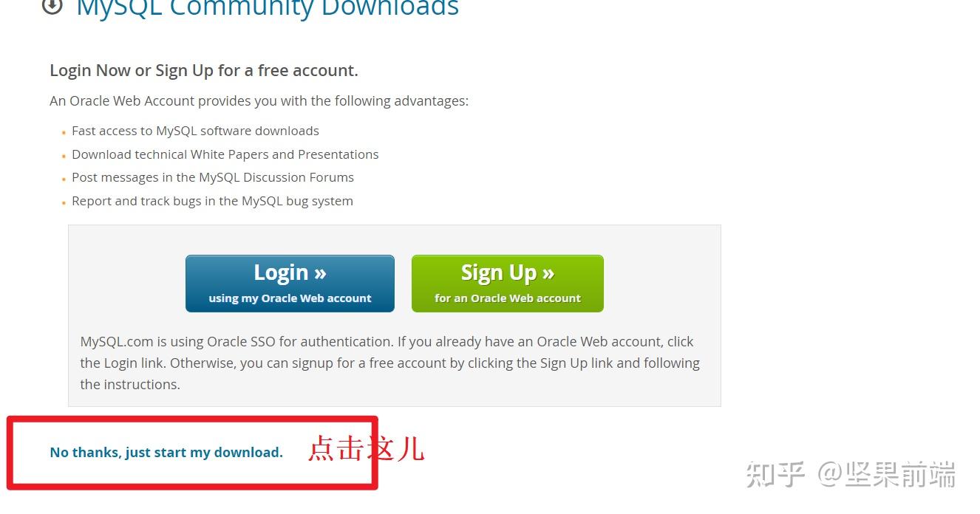Click 'Login Now or Sign Up' heading text
The image size is (980, 514).
[x=204, y=71]
